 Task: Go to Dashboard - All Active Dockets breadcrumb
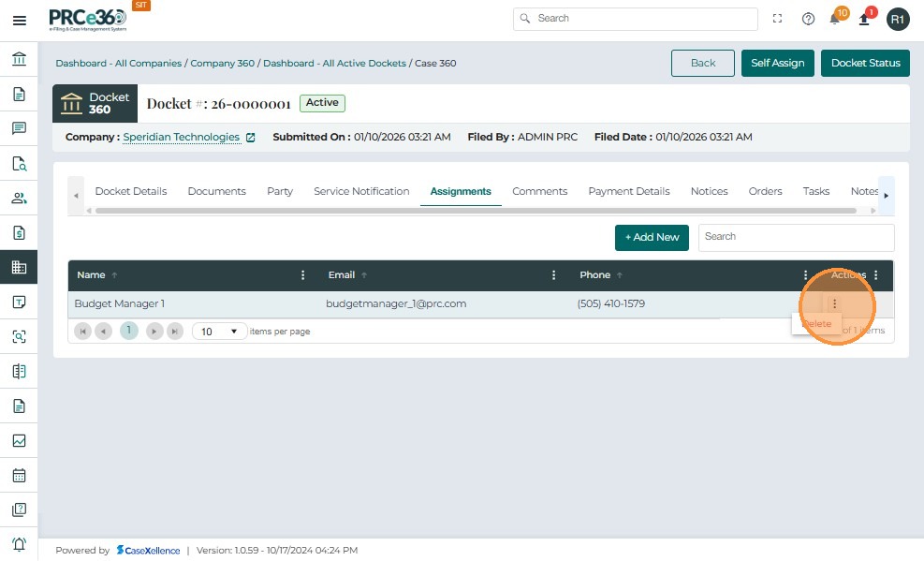pos(334,64)
